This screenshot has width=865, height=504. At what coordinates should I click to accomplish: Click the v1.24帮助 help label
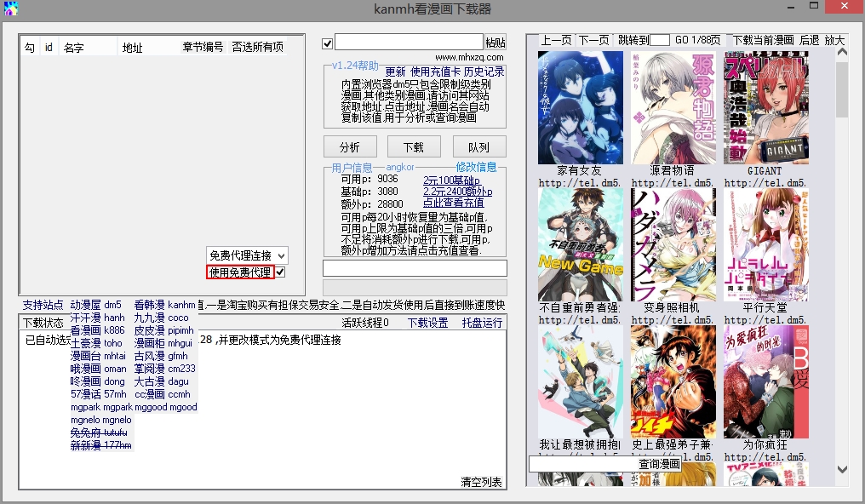(x=355, y=65)
